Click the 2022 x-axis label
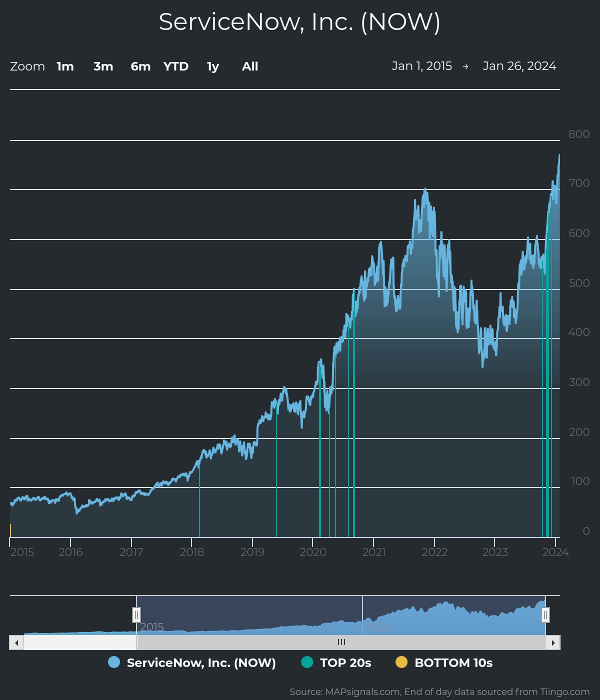Image resolution: width=600 pixels, height=700 pixels. [x=434, y=552]
